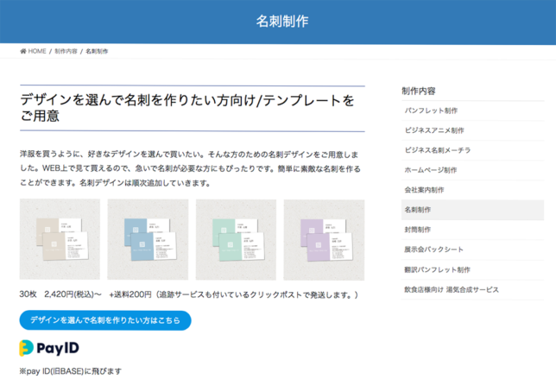Select ビジネスアニメ制作 in the sidebar
Screen dimensions: 556x392
click(434, 130)
